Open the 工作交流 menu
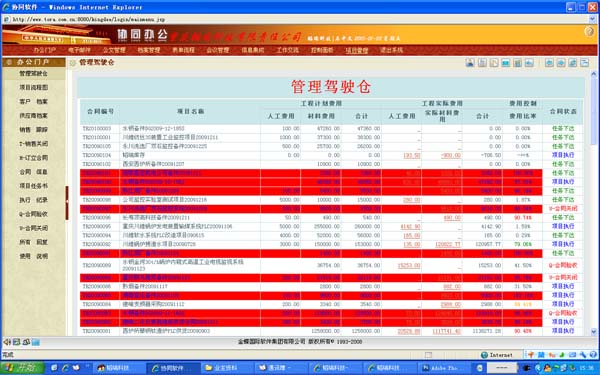This screenshot has height=375, width=600. point(287,50)
